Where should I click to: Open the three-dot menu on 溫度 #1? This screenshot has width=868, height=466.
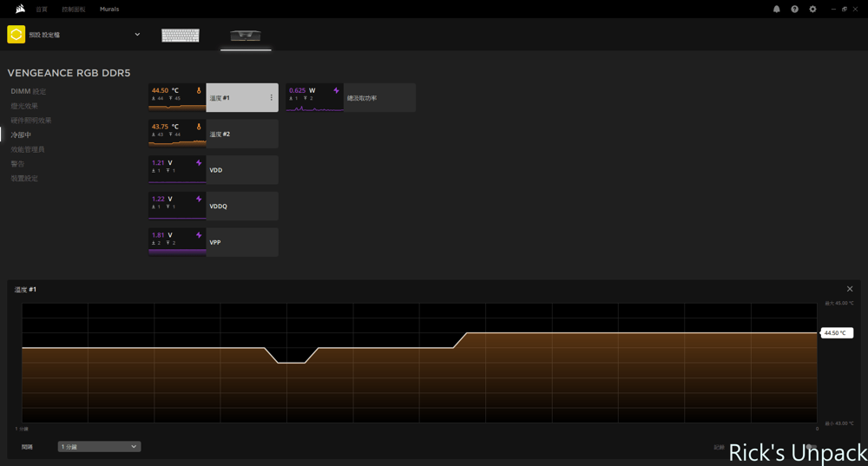[x=271, y=97]
